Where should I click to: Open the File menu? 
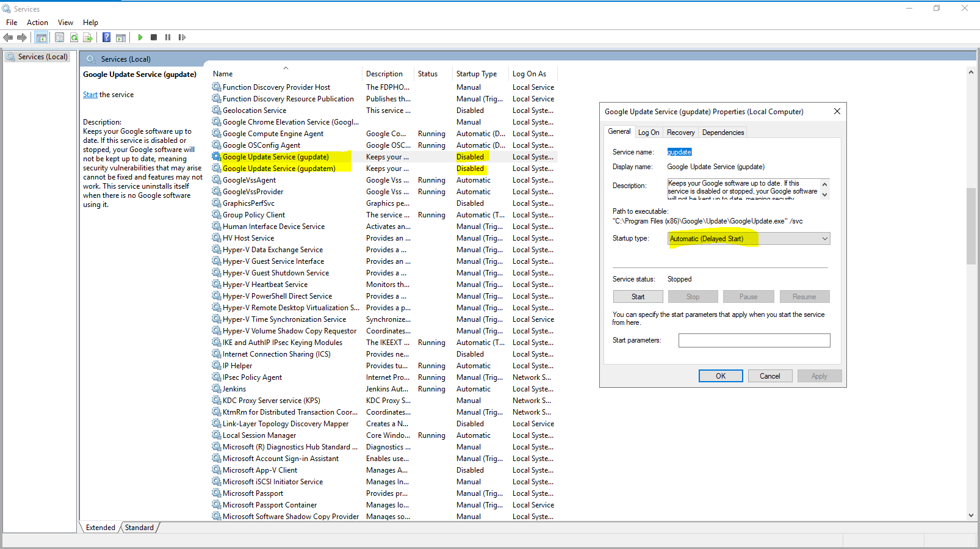point(12,23)
